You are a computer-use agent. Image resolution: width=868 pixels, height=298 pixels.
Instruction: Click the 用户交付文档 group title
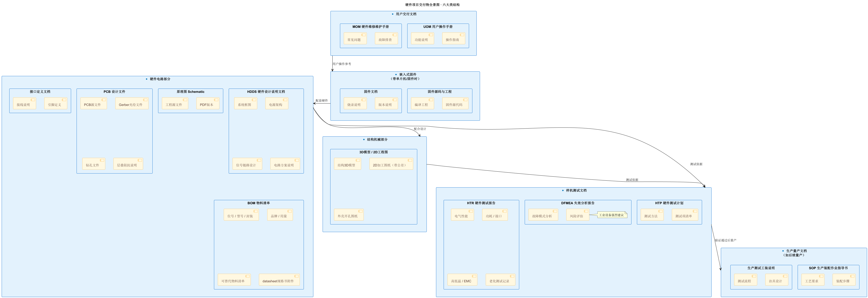406,14
